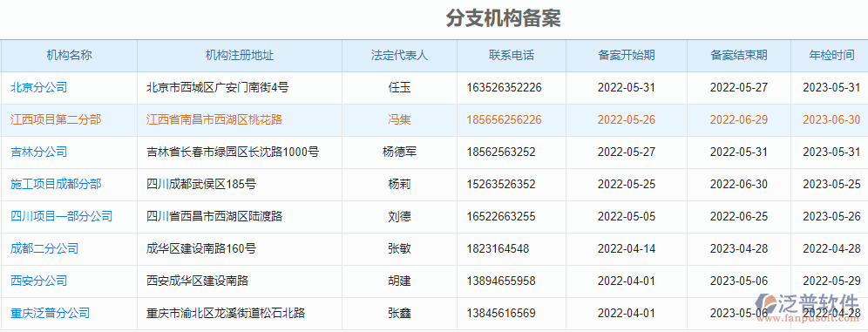Viewport: 868px width, 332px height.
Task: Open the 成都二分公司 link
Action: click(x=44, y=248)
